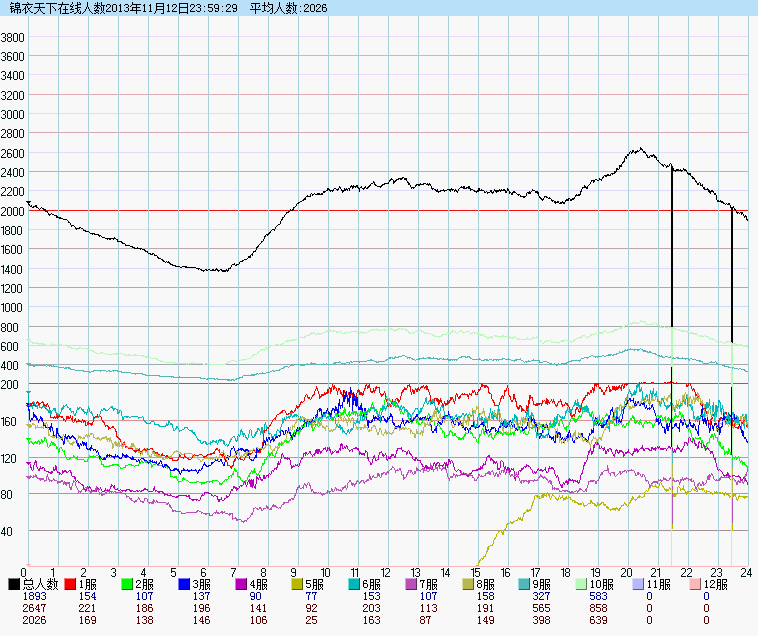Screen dimensions: 758x636
Task: Click hour 24 on the X-axis
Action: 745,573
